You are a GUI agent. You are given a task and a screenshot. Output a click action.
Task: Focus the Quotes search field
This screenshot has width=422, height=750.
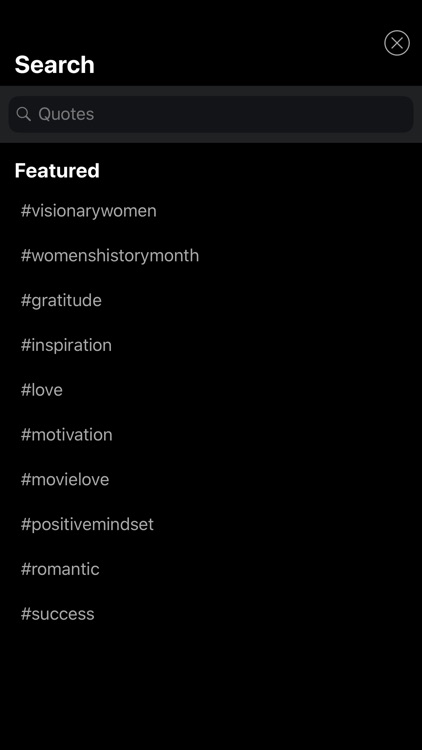211,114
